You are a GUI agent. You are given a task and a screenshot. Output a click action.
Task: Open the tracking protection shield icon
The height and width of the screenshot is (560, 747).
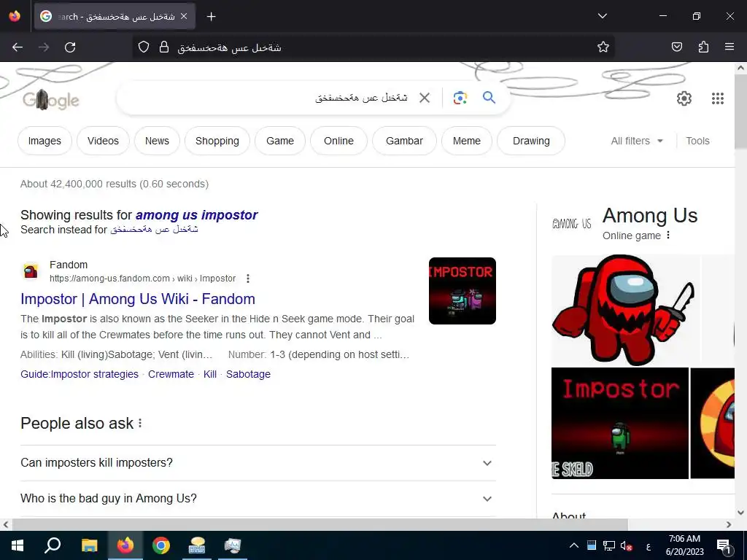click(x=144, y=47)
